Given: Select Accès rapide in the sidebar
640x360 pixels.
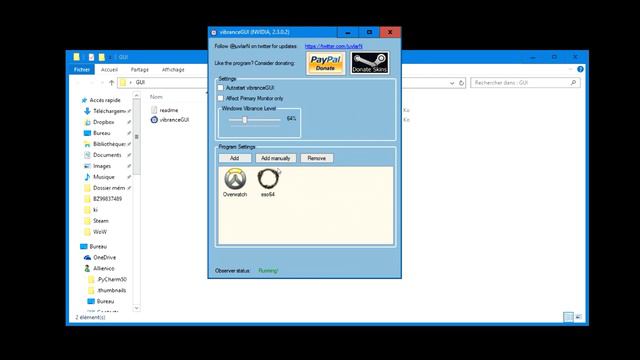Looking at the screenshot, I should click(101, 100).
